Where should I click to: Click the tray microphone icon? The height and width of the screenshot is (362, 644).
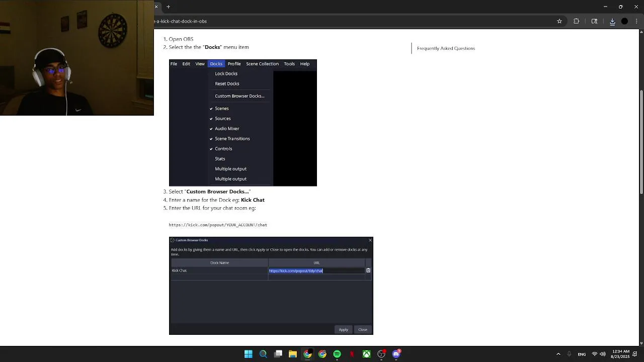tap(569, 354)
